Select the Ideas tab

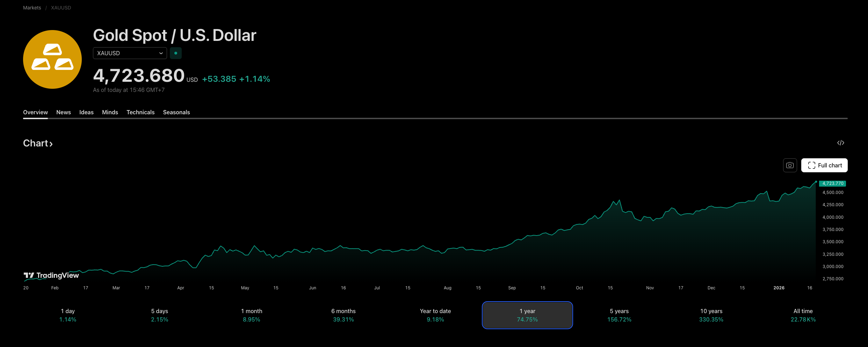[x=86, y=112]
